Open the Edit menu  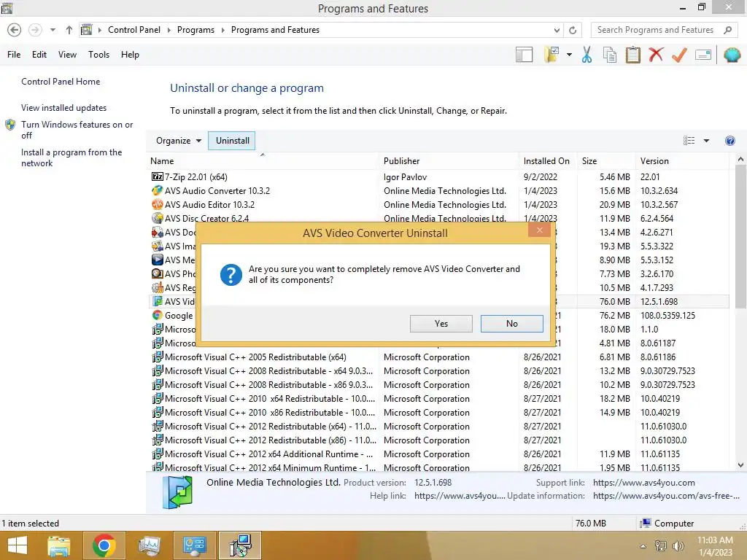tap(39, 54)
